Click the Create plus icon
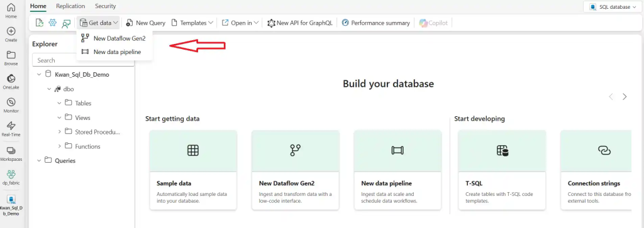 pos(11,31)
